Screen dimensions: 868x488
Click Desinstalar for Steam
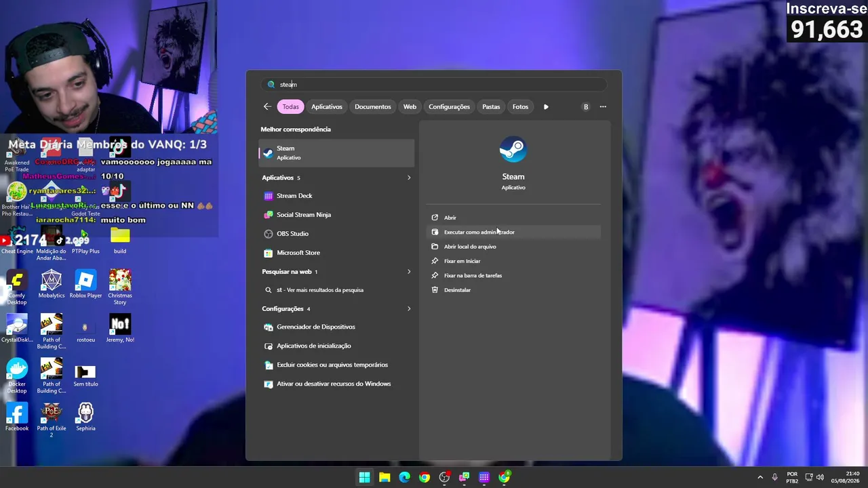click(513, 290)
